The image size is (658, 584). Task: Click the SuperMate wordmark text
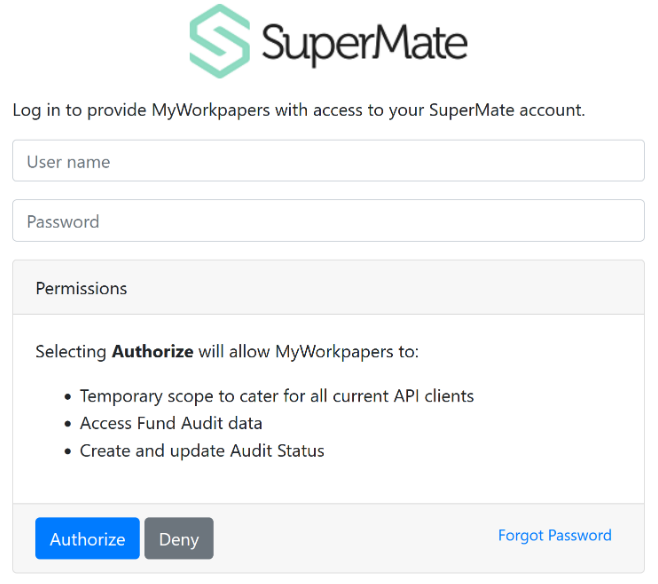364,42
